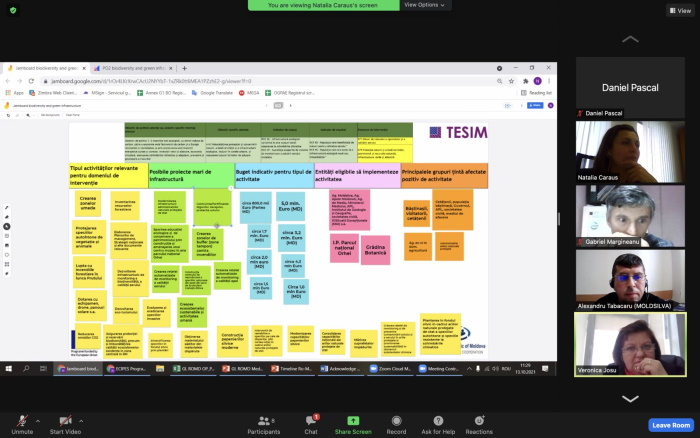Select the Jamboard laser pointer tool
The image size is (700, 438).
(7, 274)
